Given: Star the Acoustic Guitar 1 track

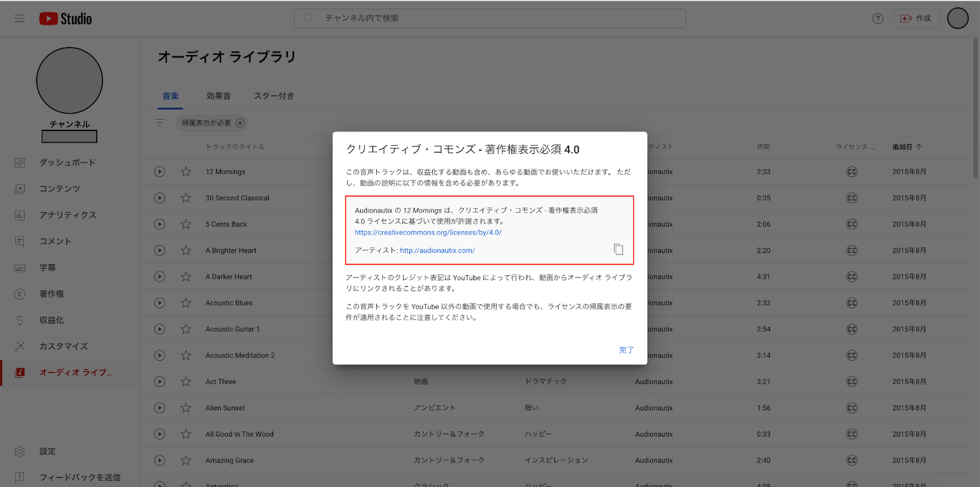Looking at the screenshot, I should [186, 329].
